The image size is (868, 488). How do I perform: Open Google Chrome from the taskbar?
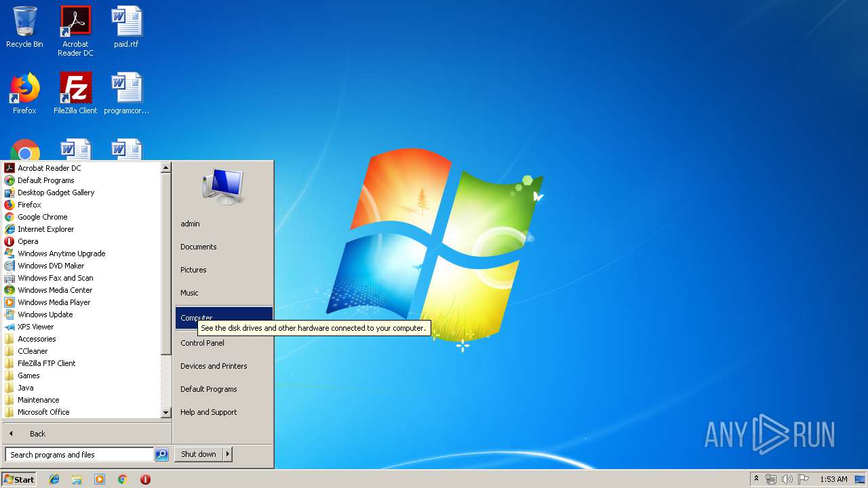click(122, 479)
